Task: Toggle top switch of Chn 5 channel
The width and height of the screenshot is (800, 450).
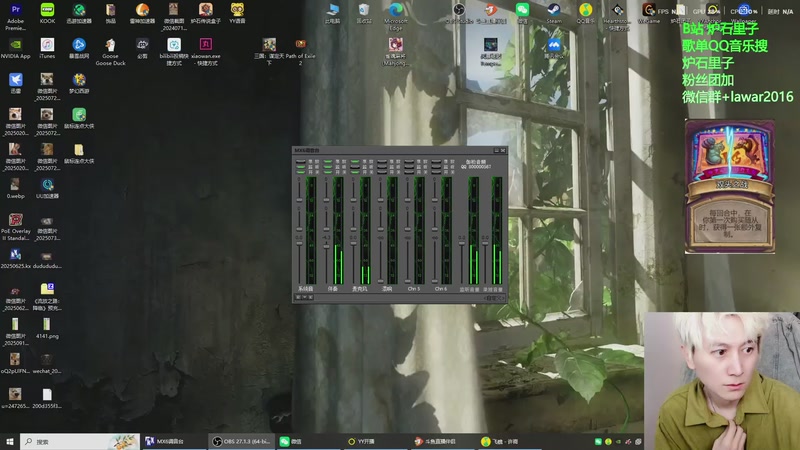Action: pos(409,161)
